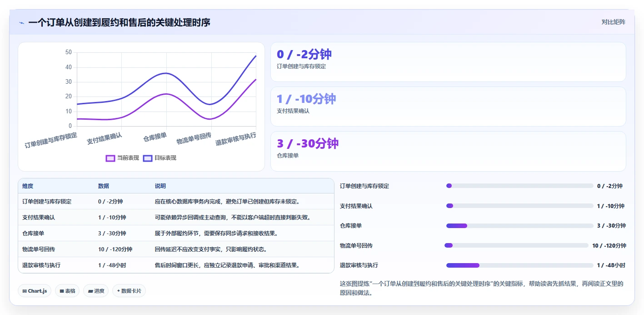The height and width of the screenshot is (315, 644).
Task: Click the 数据卡片 tag chip
Action: coord(129,291)
